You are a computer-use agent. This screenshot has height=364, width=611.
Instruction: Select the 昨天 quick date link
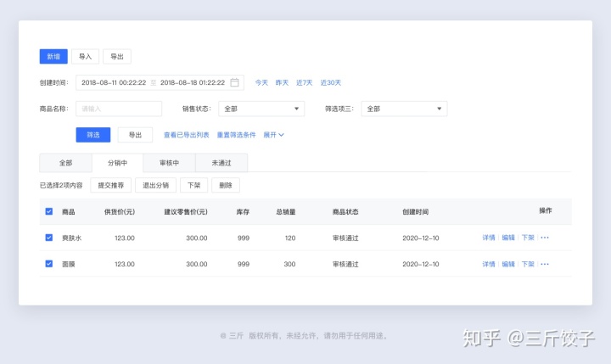point(282,82)
